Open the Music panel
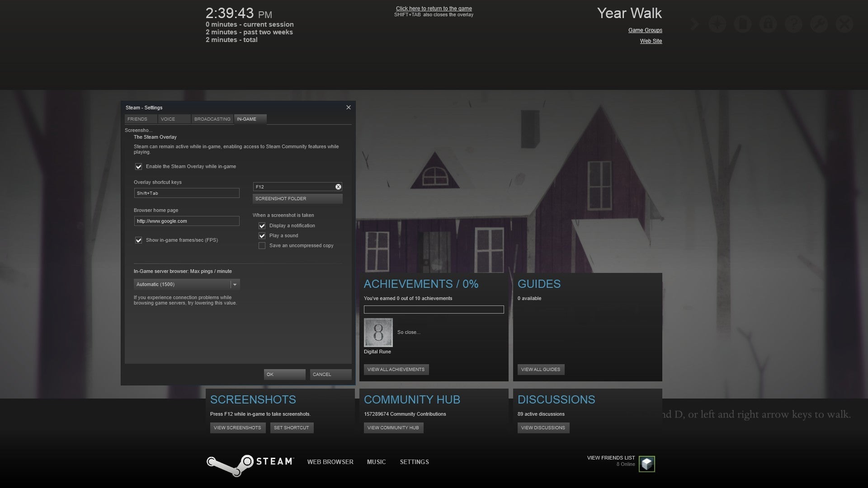This screenshot has height=488, width=868. pos(376,461)
